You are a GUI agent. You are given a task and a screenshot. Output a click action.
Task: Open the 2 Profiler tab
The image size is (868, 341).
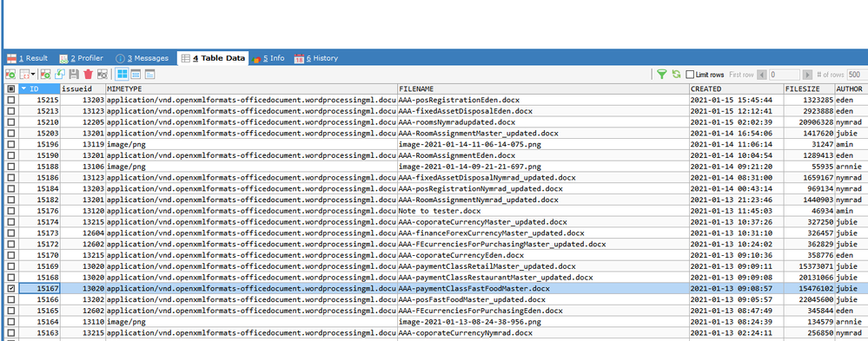82,58
